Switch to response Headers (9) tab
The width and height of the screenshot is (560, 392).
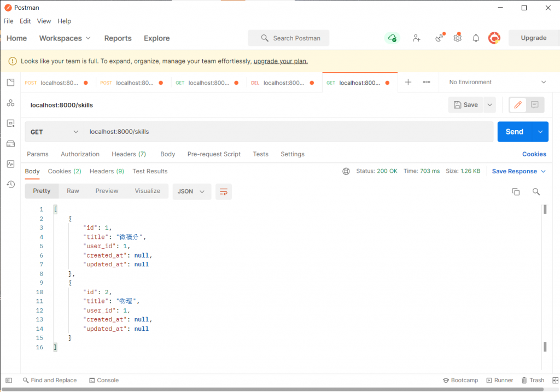(107, 171)
